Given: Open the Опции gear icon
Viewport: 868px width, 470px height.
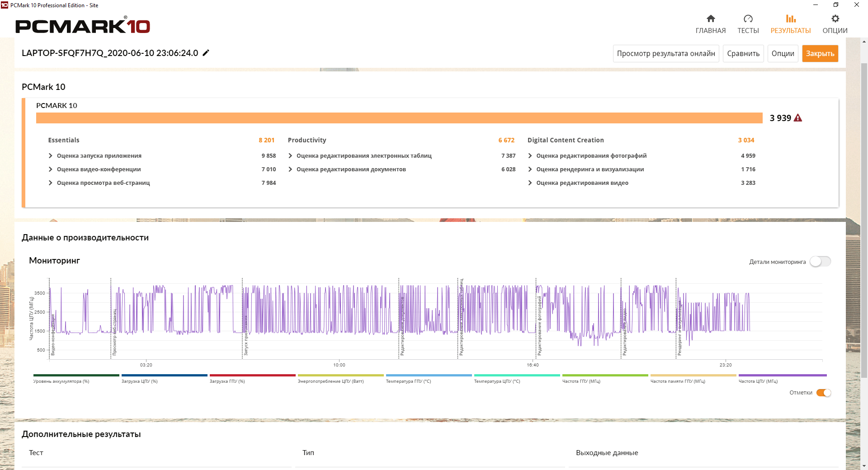Looking at the screenshot, I should coord(835,19).
